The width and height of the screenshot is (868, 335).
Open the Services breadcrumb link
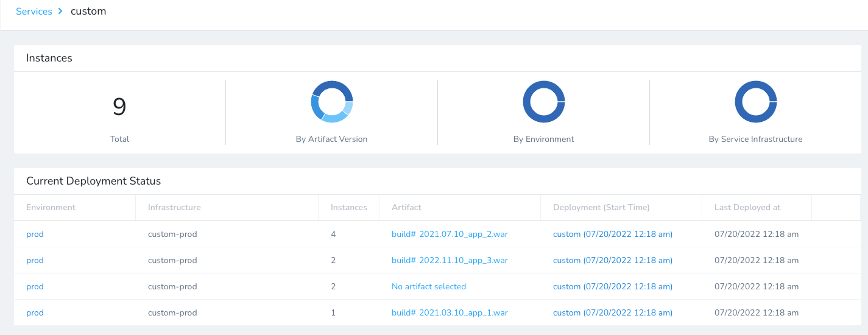[x=34, y=12]
